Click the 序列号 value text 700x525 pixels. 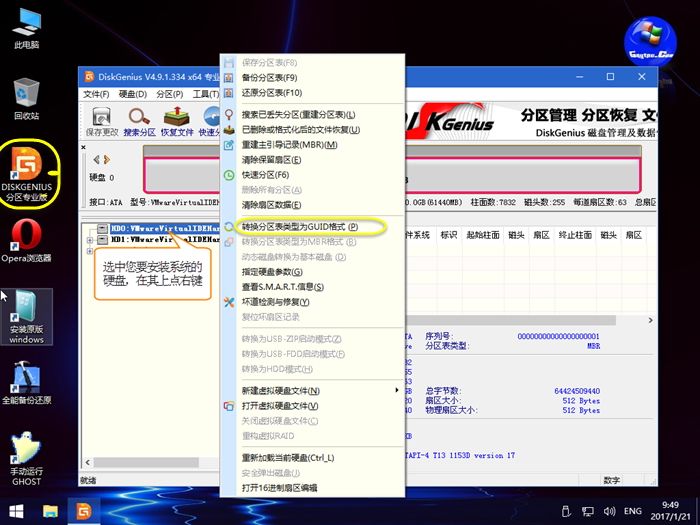tap(558, 336)
